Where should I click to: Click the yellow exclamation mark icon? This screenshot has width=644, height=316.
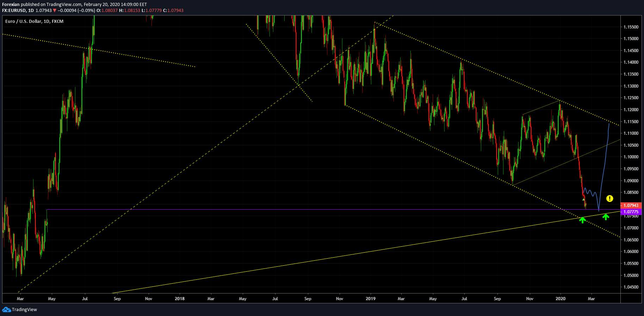pos(609,198)
